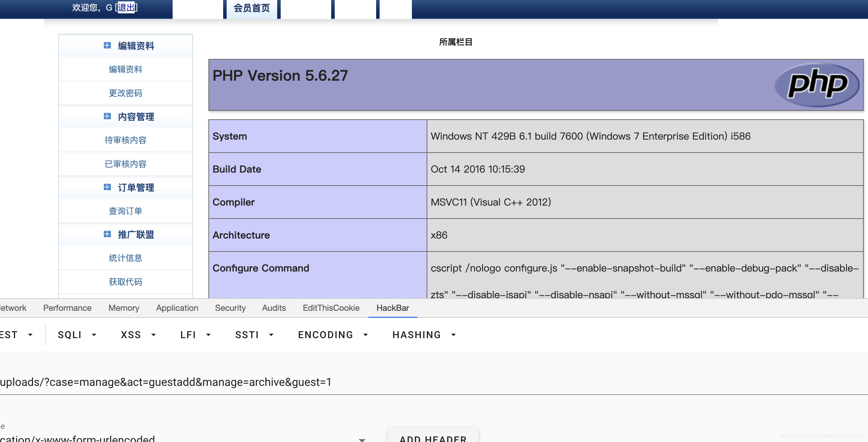Open the HASHING dropdown in HackBar

tap(424, 335)
